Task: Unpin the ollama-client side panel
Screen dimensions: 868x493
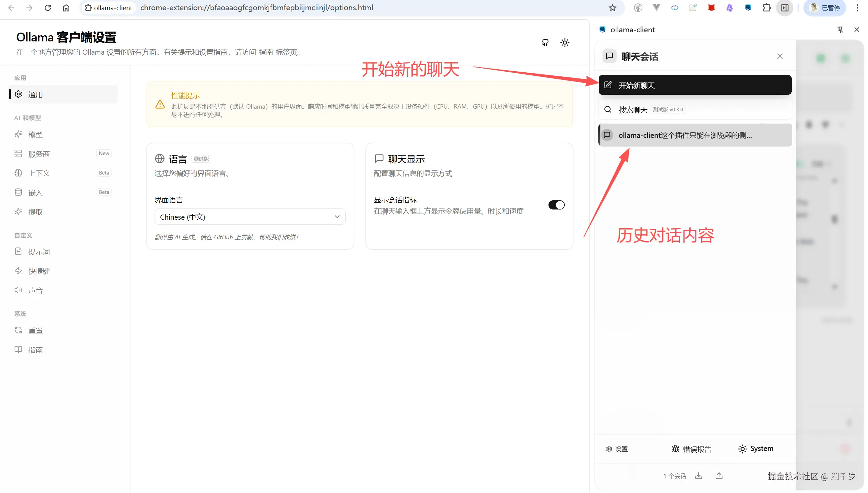Action: click(840, 30)
